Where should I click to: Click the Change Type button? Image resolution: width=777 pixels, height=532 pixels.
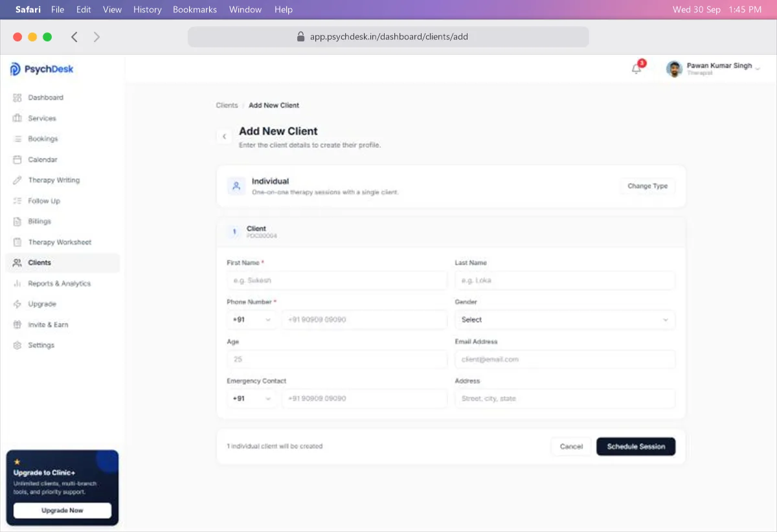point(647,186)
